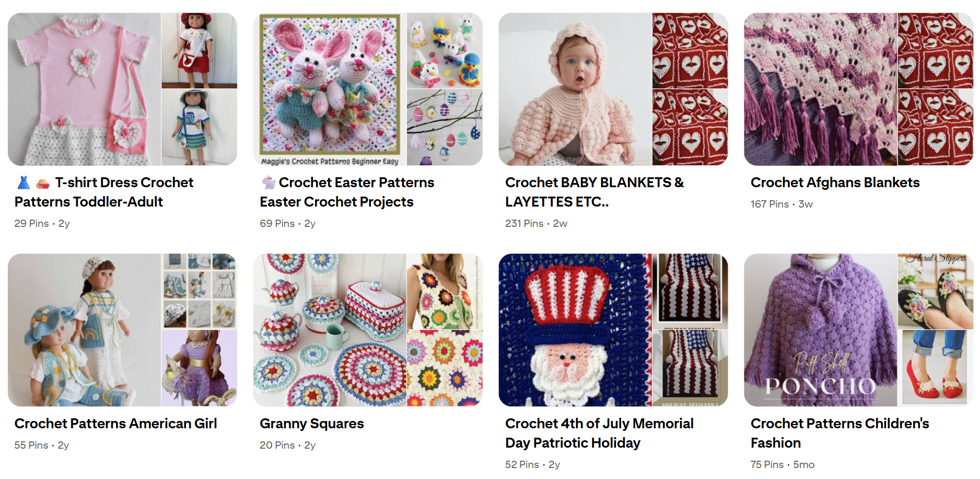Open Crochet Afghans Blankets board title
This screenshot has height=479, width=980.
tap(835, 183)
